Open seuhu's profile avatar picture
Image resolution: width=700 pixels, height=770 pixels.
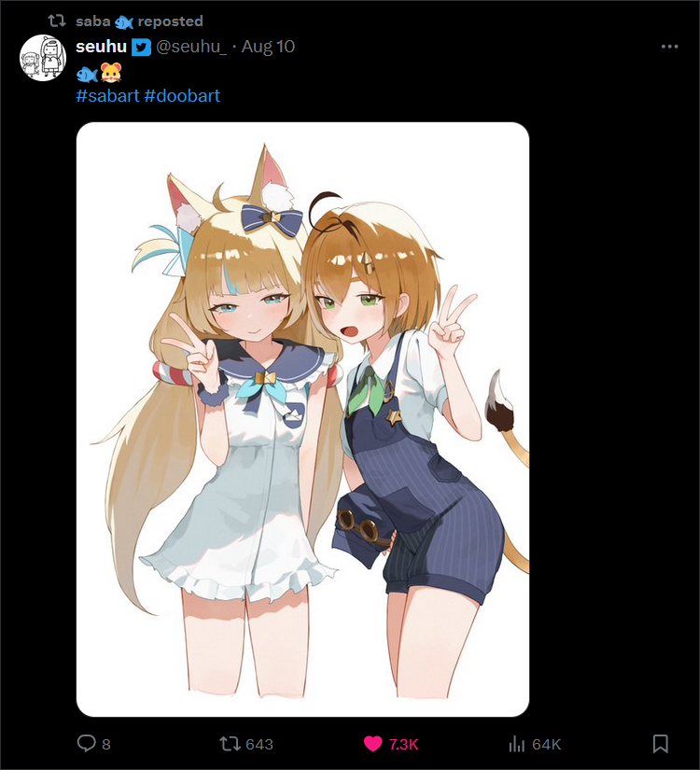coord(43,58)
